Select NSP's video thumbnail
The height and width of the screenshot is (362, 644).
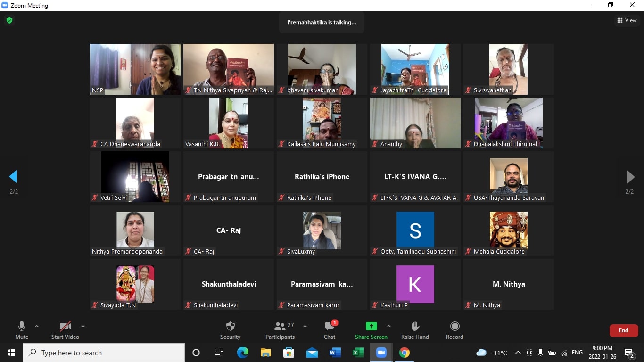(x=135, y=69)
